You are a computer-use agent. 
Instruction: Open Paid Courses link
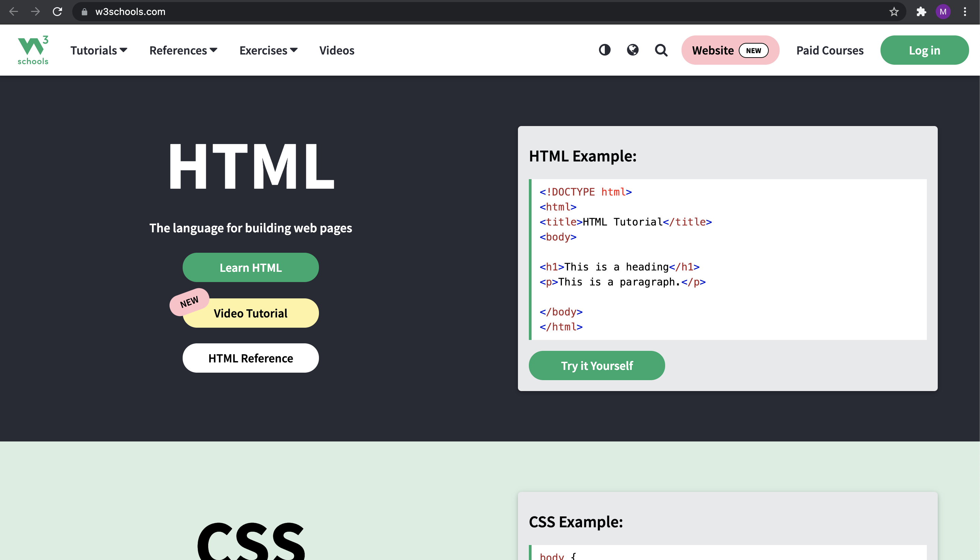[830, 50]
